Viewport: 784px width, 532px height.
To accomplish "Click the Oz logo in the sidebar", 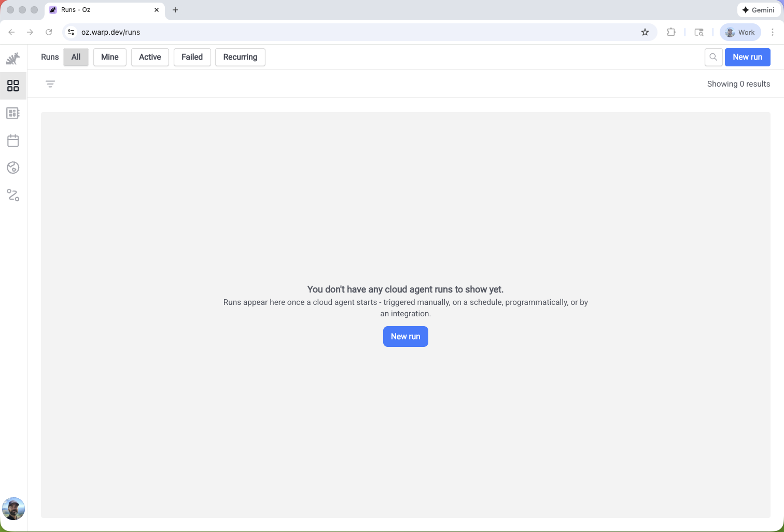I will tap(13, 59).
